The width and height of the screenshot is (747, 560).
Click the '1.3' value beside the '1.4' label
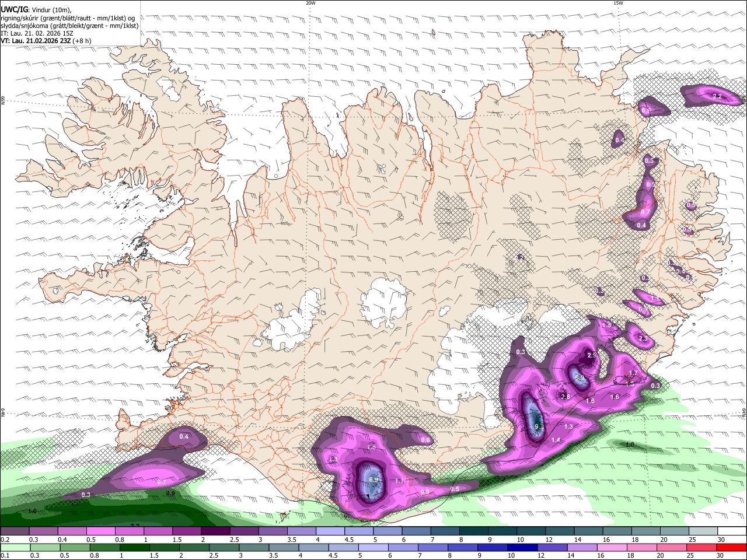coord(568,426)
